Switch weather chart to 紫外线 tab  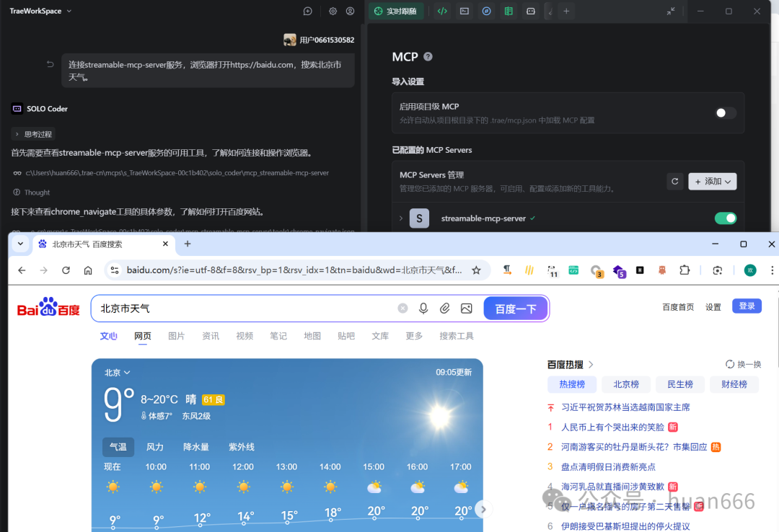[242, 447]
